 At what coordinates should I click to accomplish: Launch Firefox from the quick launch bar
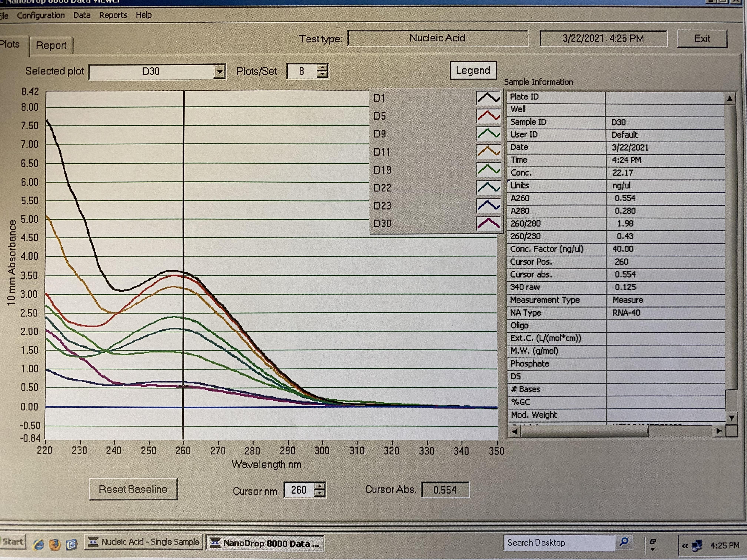[x=55, y=544]
